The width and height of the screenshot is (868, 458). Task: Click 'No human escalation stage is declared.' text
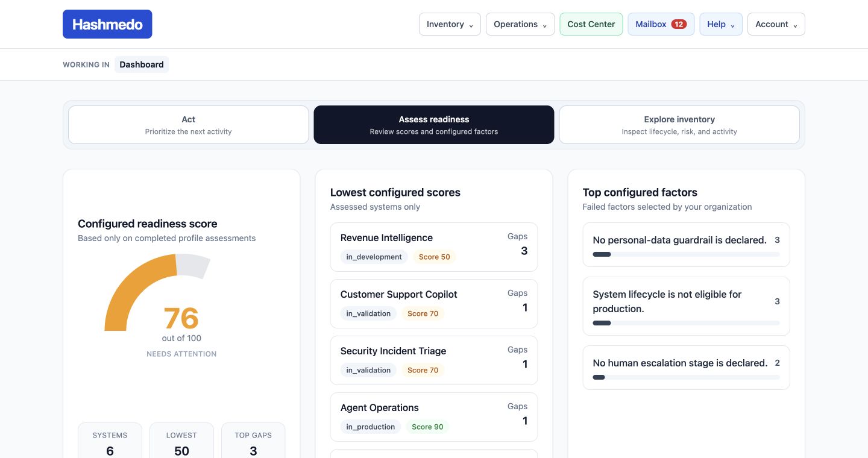tap(681, 363)
